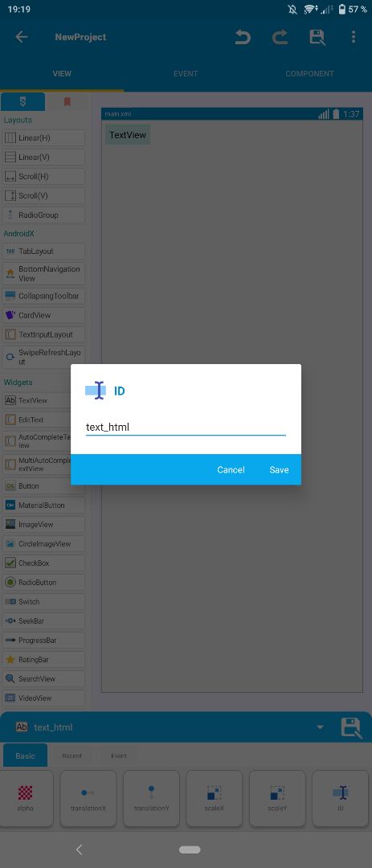Tap the bookmark palette tab icon
372x868 pixels.
[67, 102]
